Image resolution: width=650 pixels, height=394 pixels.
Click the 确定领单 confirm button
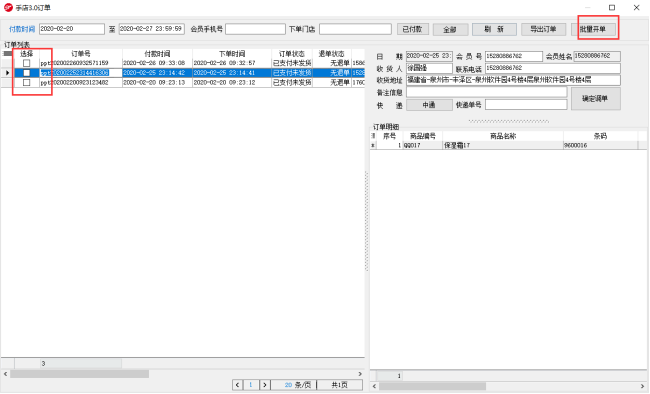(596, 98)
